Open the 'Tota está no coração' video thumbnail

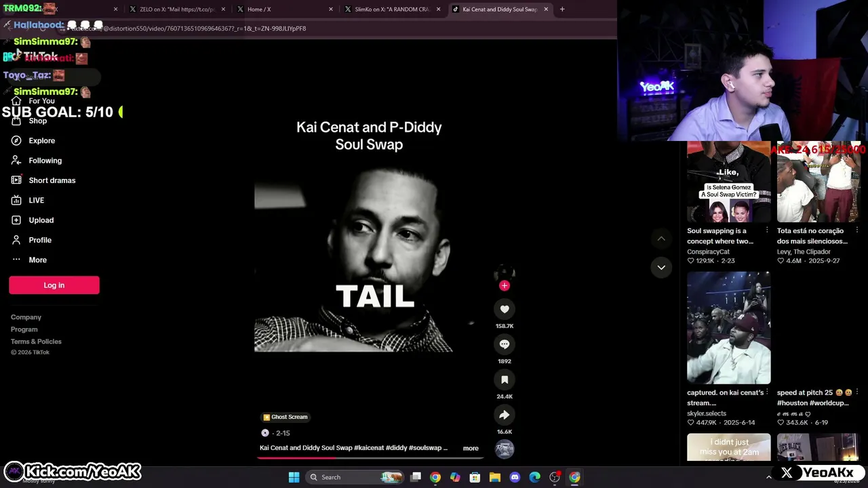point(819,182)
